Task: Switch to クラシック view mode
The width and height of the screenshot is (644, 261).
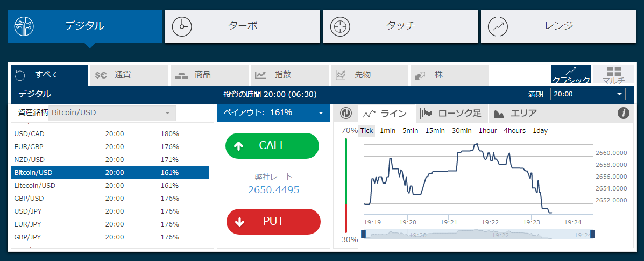Action: (570, 74)
